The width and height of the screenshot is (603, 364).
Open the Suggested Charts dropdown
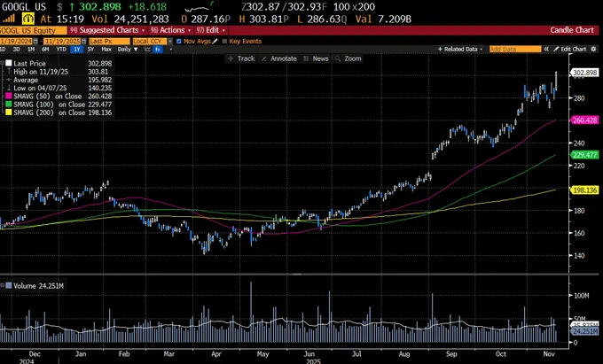[107, 30]
